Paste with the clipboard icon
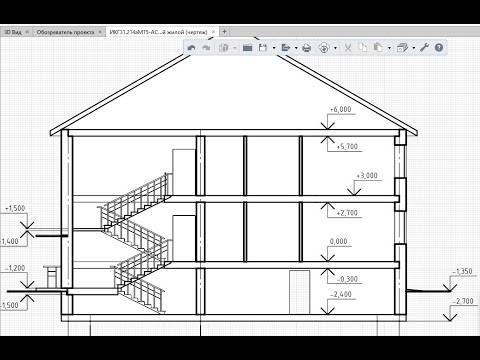 pyautogui.click(x=378, y=48)
